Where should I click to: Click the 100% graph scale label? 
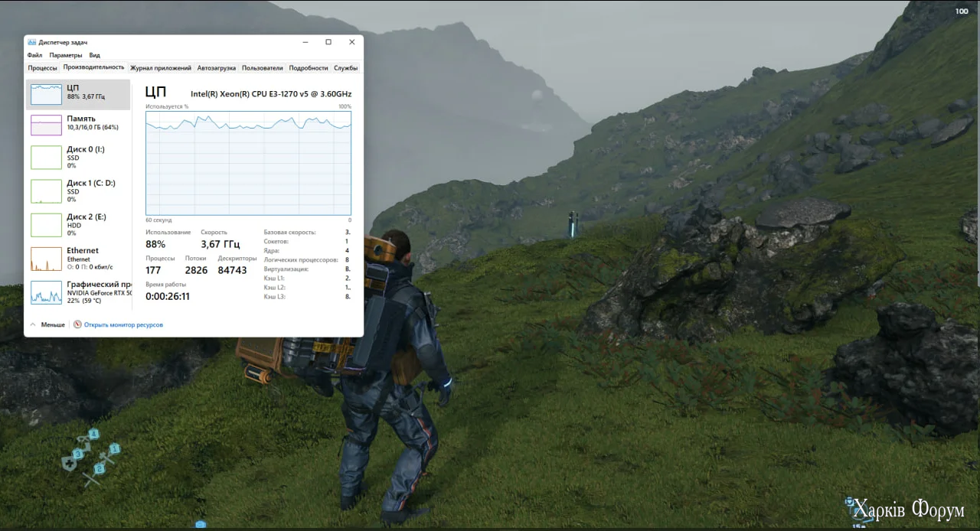tap(345, 106)
